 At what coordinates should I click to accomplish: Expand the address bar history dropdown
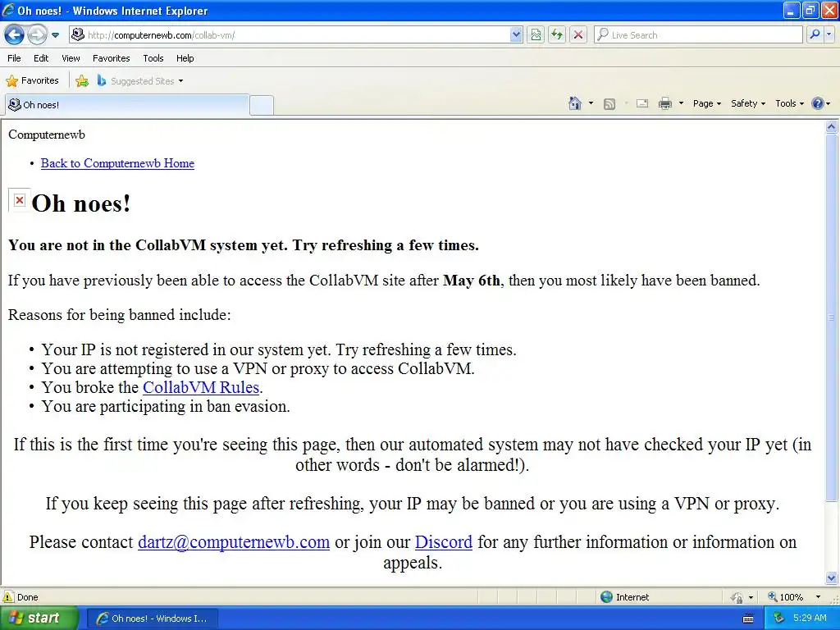[x=515, y=34]
